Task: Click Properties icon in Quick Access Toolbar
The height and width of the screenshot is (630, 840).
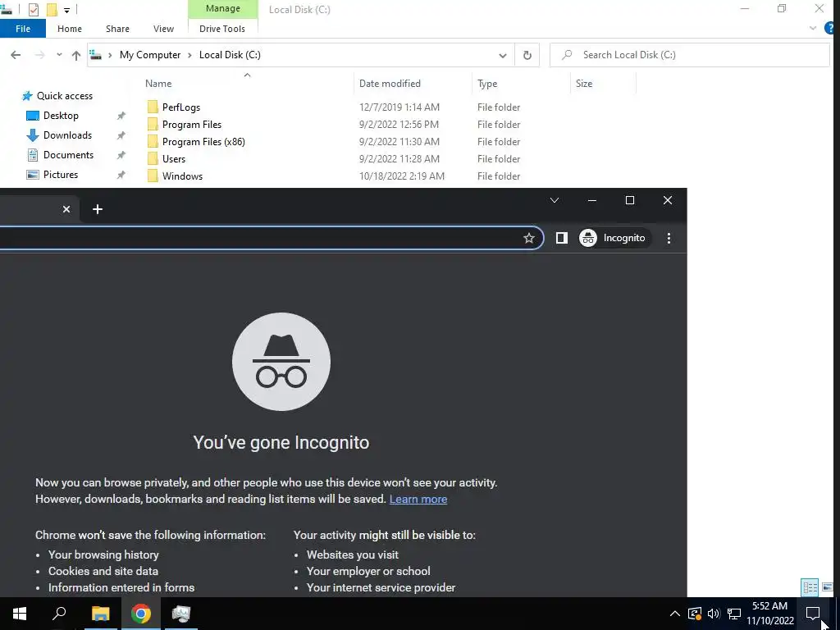Action: click(33, 9)
